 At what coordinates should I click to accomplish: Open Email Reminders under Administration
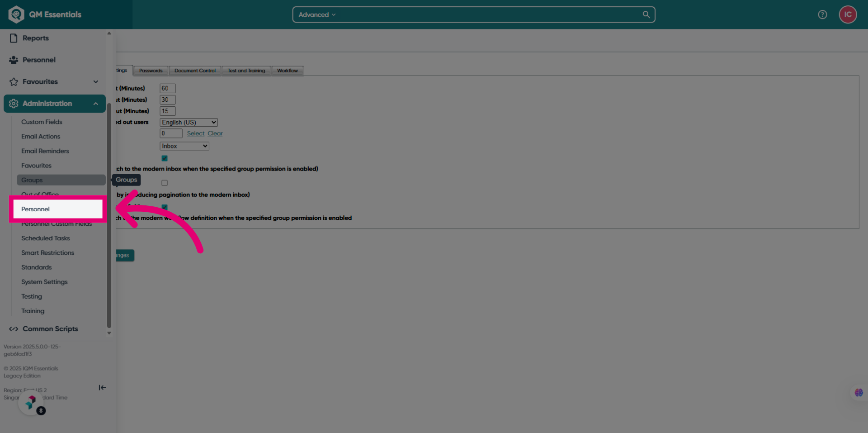[x=45, y=151]
